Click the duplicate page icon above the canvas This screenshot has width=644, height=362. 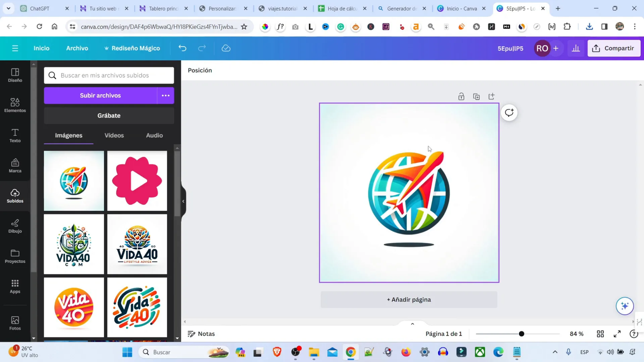coord(477,96)
